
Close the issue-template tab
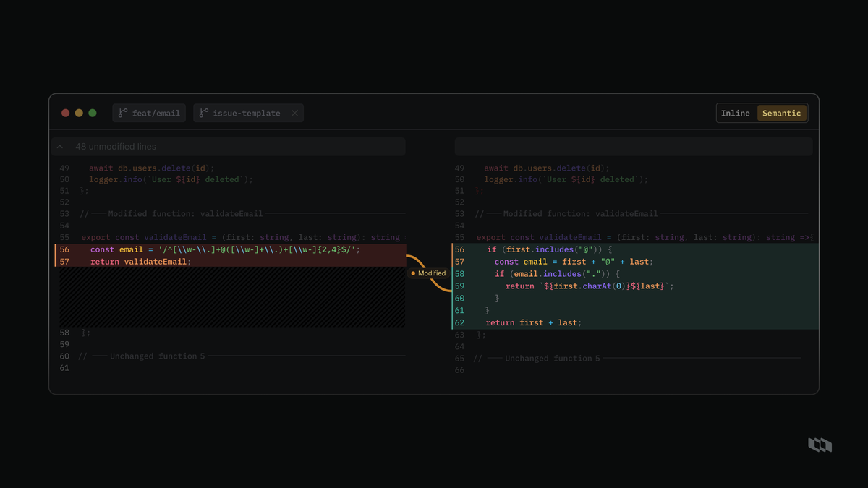coord(294,113)
